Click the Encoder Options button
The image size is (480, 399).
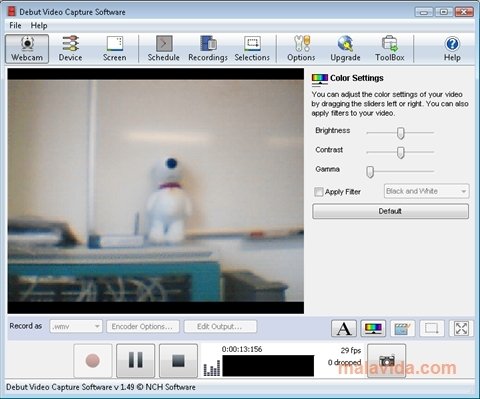click(143, 326)
